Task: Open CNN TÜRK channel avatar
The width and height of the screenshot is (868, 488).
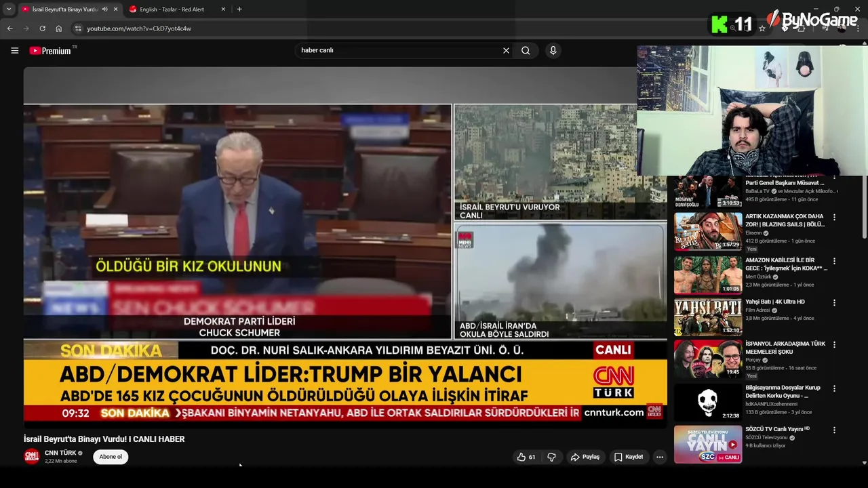Action: (32, 457)
